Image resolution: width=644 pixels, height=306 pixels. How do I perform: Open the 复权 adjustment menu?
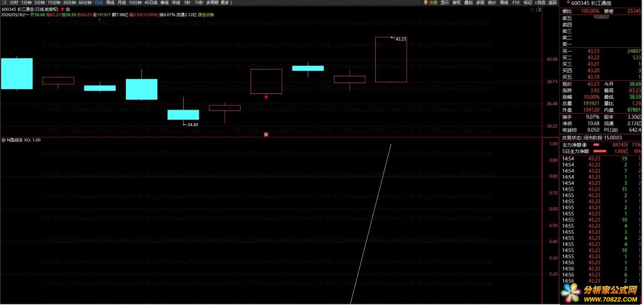pos(457,2)
